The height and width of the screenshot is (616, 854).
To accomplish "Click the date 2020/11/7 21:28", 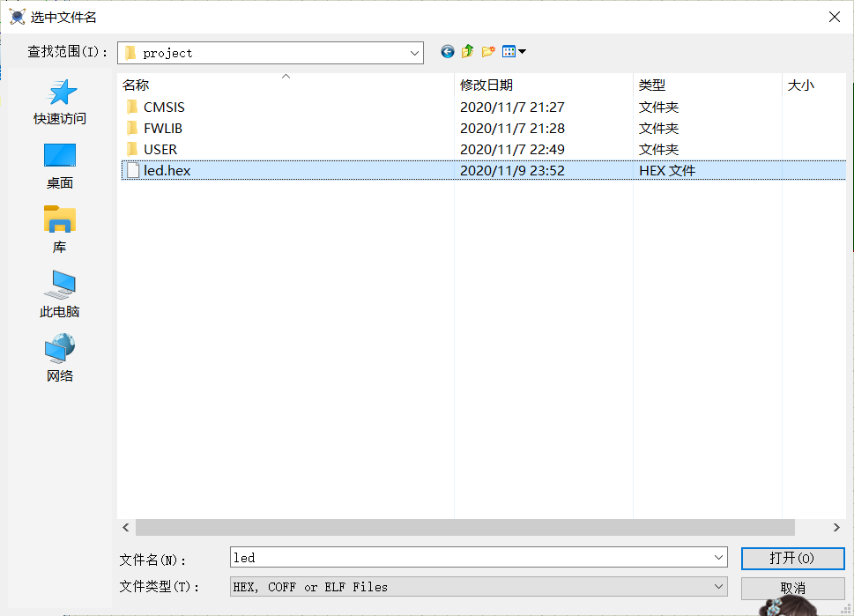I will [x=513, y=129].
